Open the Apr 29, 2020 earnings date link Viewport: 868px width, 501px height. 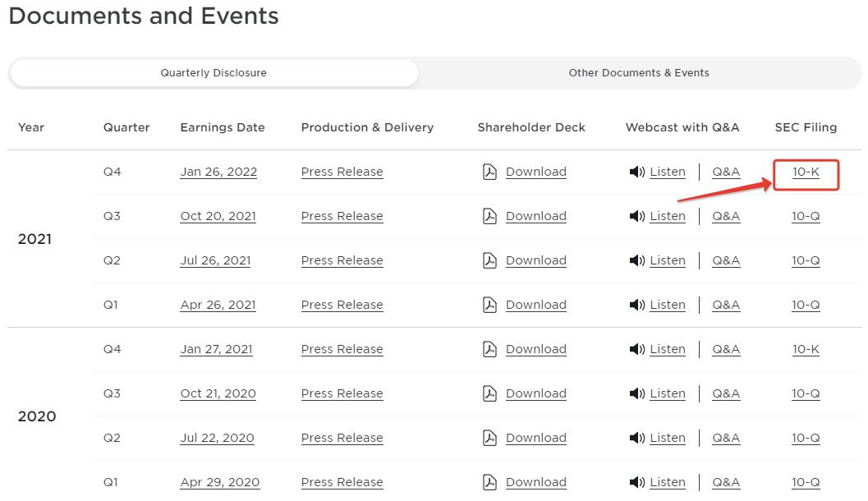pos(219,482)
